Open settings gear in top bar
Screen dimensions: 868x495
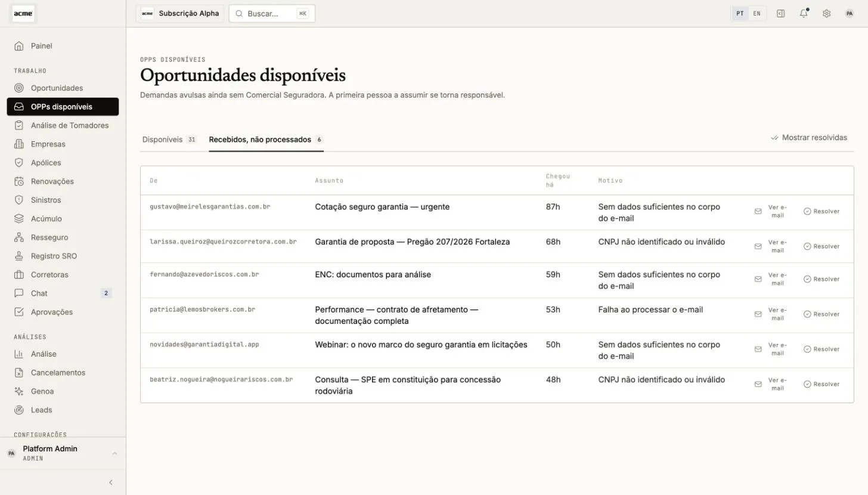(x=826, y=13)
